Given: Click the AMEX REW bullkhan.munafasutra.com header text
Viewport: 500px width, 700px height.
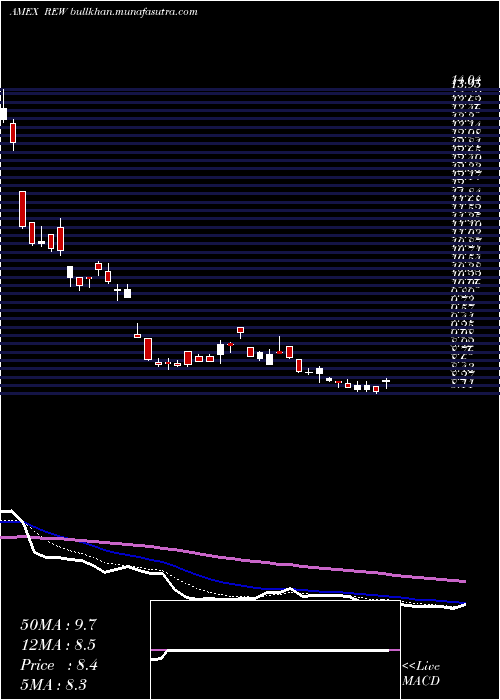Looking at the screenshot, I should tap(104, 12).
